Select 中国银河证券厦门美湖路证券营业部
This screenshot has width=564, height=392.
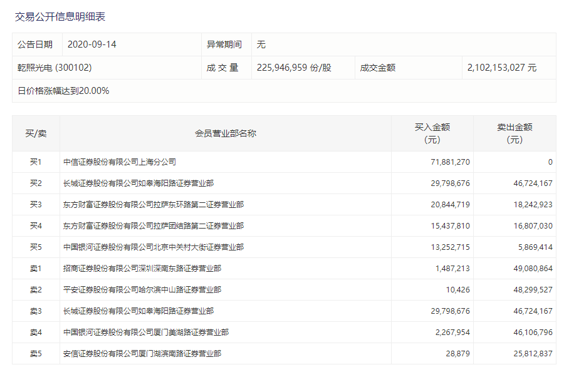coord(146,333)
